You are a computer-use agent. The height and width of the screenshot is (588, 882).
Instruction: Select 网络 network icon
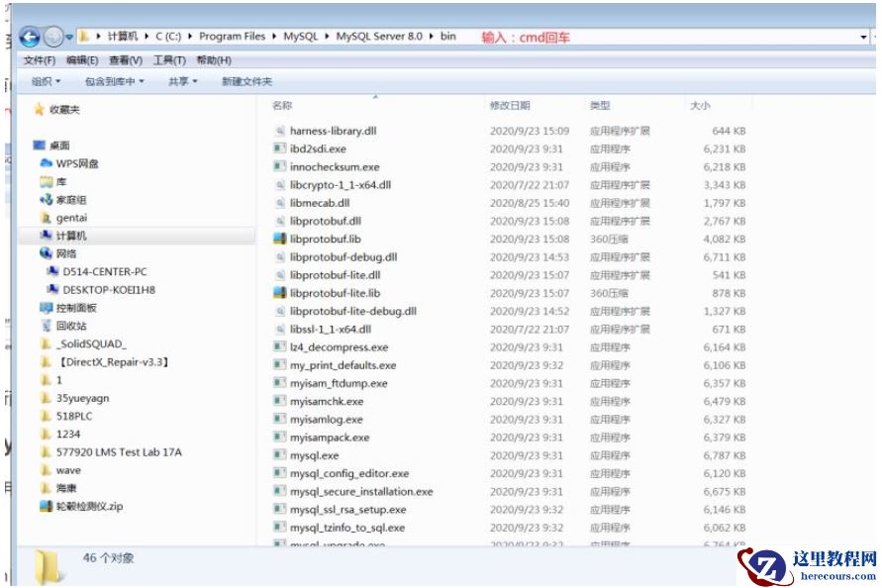coord(47,253)
